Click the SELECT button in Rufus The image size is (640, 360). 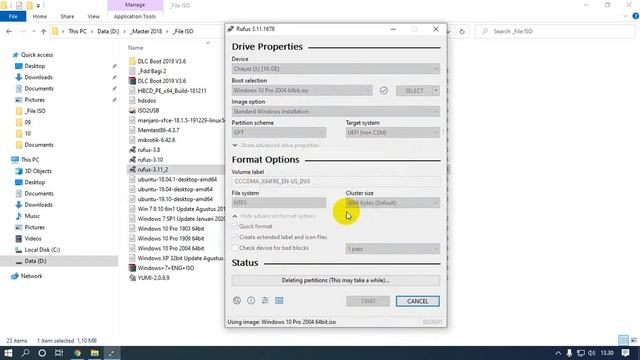click(414, 91)
